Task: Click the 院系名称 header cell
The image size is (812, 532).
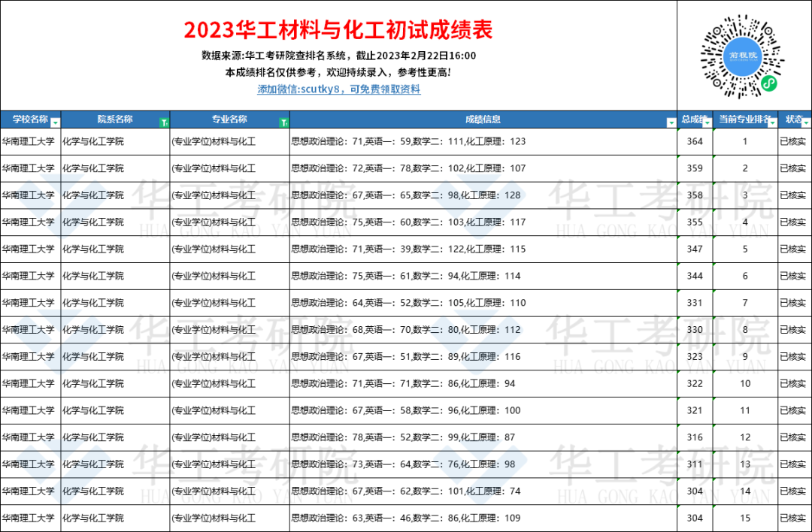Action: coord(115,119)
